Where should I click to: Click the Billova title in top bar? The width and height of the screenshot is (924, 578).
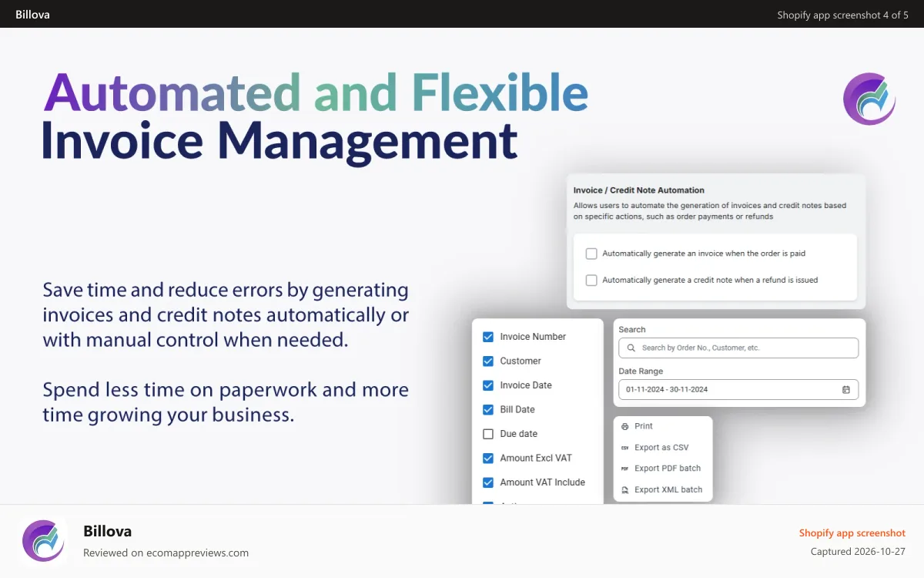32,15
